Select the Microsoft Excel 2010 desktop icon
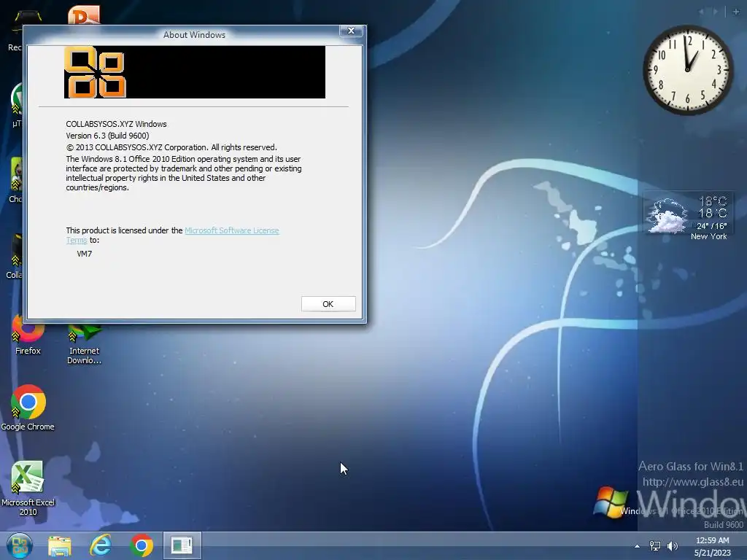This screenshot has height=560, width=747. [x=28, y=488]
